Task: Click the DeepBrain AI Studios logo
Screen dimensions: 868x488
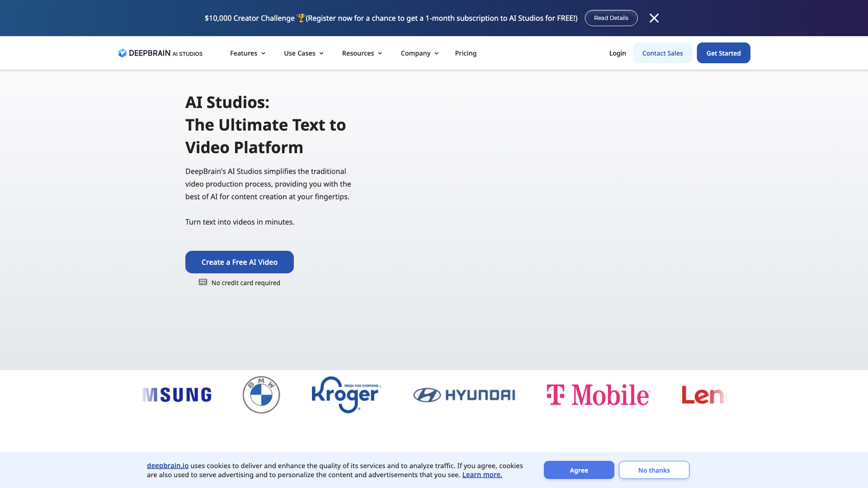Action: [x=160, y=53]
